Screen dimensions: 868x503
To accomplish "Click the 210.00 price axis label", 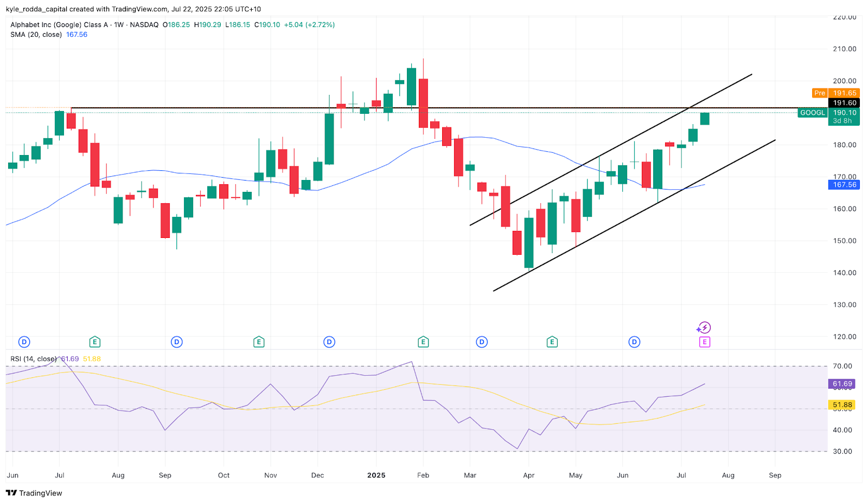I will click(x=845, y=49).
